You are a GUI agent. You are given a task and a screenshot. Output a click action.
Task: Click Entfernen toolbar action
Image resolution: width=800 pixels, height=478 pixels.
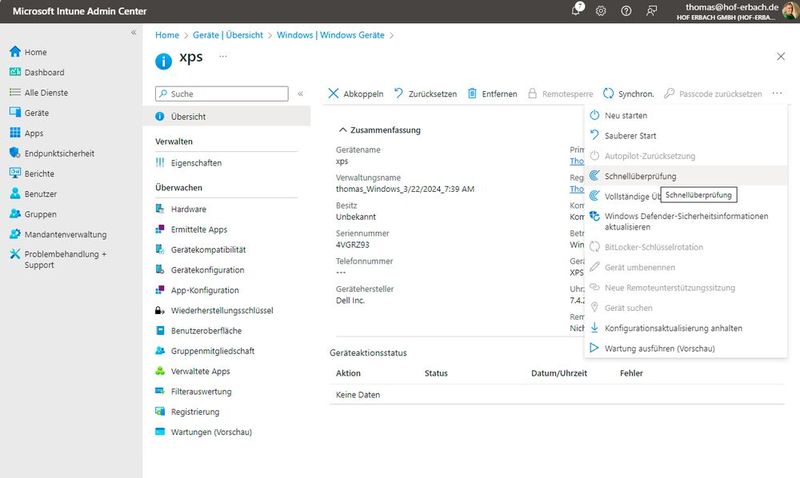point(492,94)
